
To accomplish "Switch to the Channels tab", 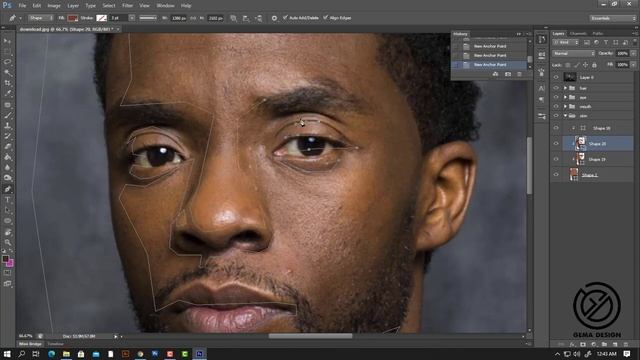I will [x=578, y=33].
